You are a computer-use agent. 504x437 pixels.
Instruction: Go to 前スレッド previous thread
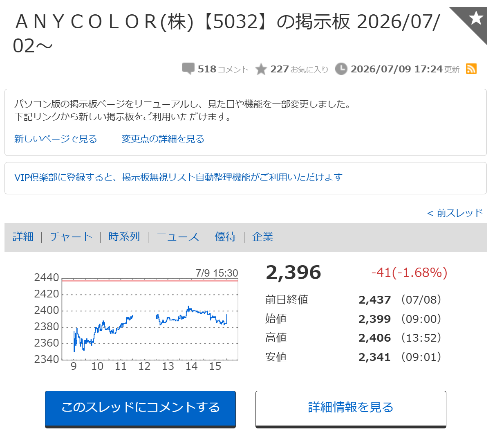455,213
